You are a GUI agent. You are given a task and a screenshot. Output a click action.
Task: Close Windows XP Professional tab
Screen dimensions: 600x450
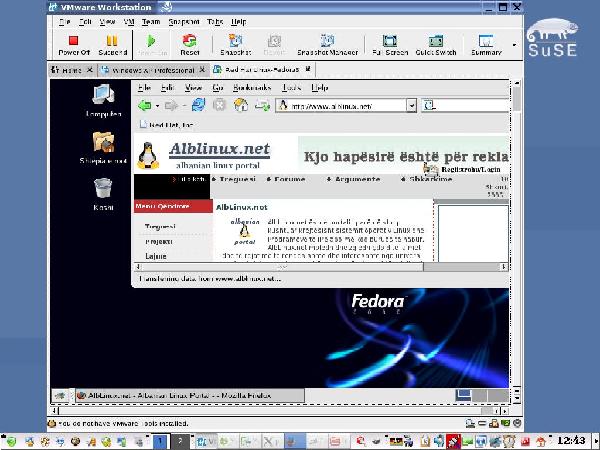[202, 70]
